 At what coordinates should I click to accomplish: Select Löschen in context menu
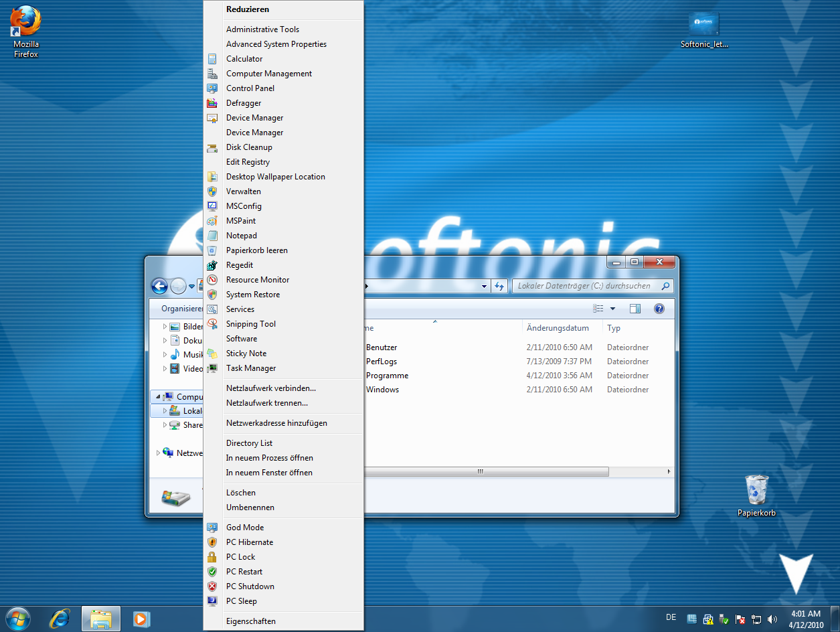[x=241, y=493]
